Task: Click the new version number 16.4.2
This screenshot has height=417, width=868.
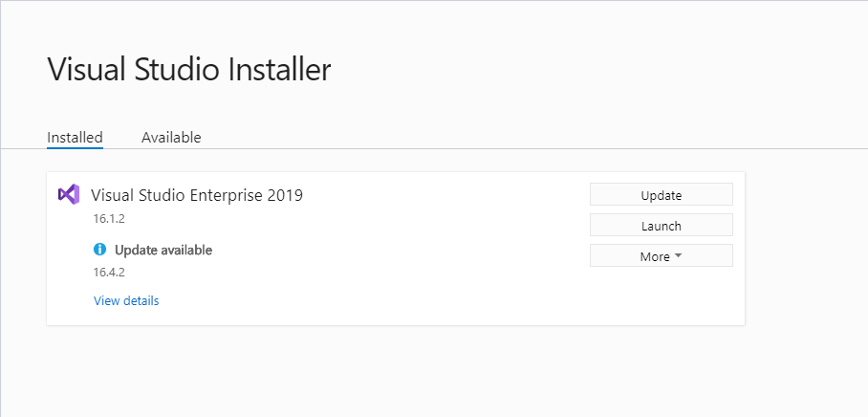Action: (109, 273)
